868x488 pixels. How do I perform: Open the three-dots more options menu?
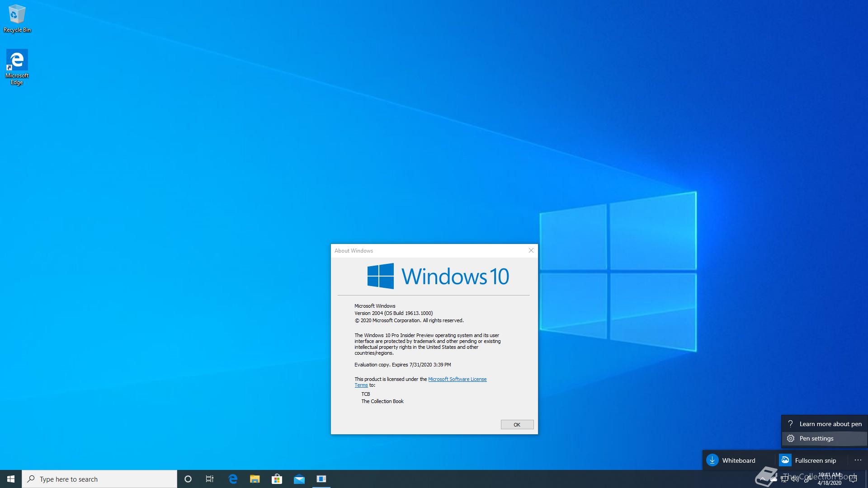pyautogui.click(x=858, y=460)
